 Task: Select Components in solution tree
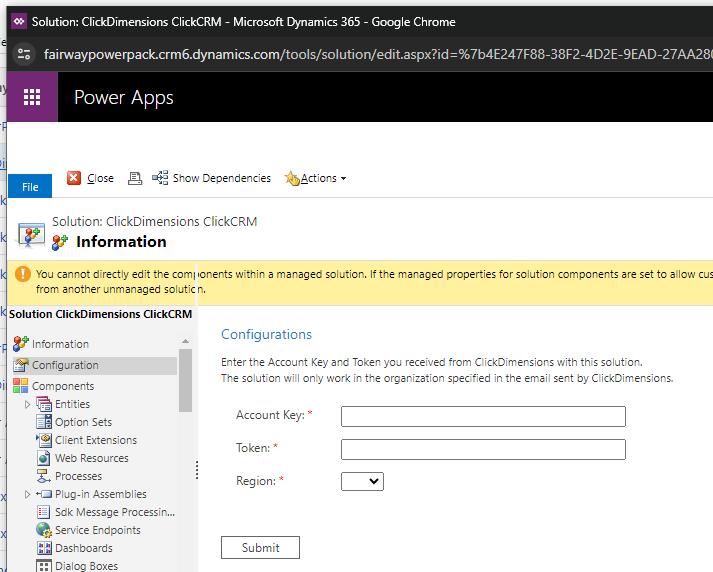click(x=63, y=386)
